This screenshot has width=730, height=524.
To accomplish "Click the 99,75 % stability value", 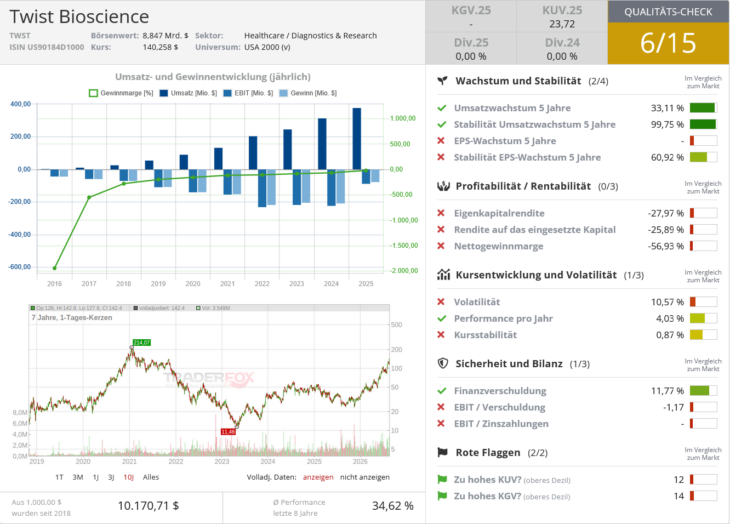I will 667,124.
